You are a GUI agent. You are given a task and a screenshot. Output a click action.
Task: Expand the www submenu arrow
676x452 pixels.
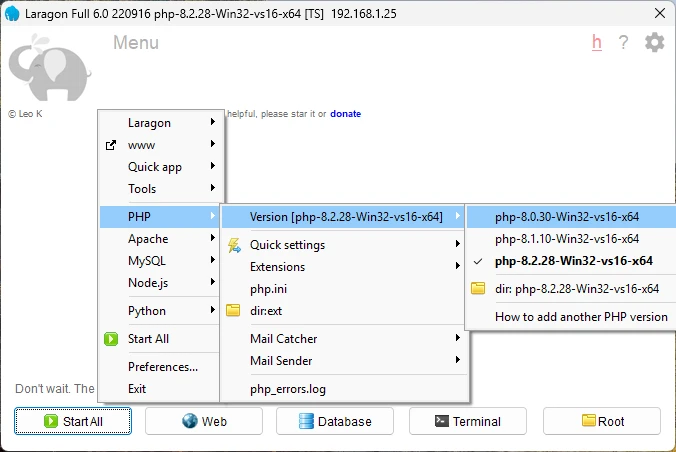coord(213,144)
